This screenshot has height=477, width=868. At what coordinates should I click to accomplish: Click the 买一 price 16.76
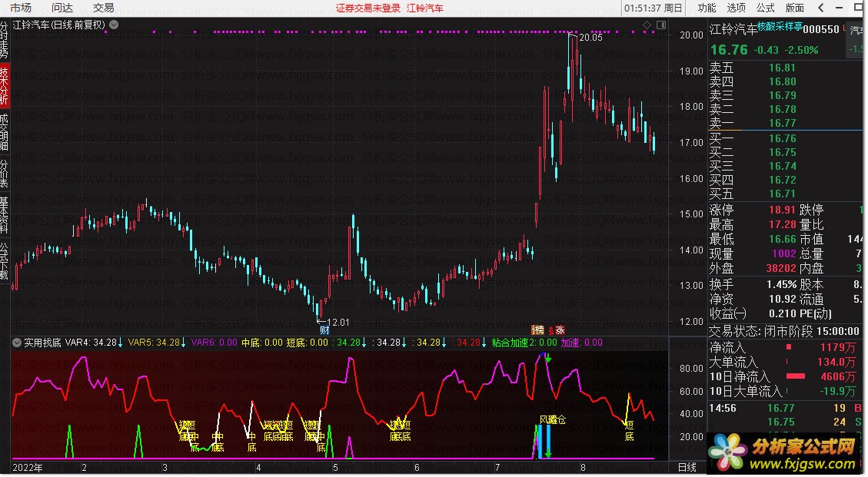(x=782, y=138)
